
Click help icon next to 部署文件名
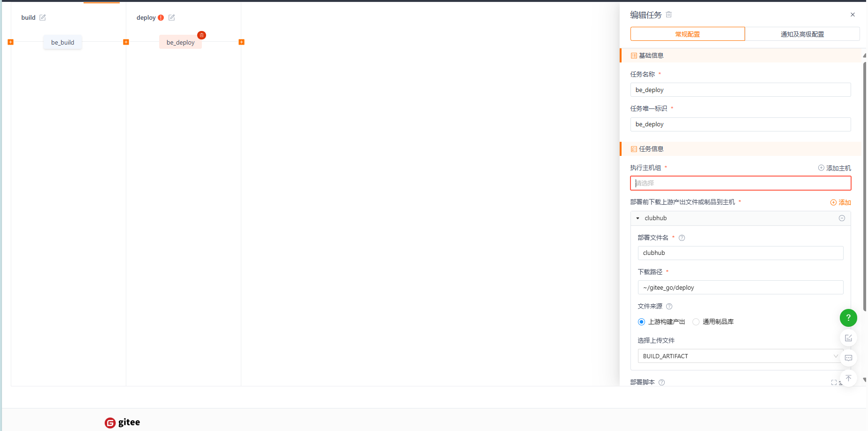pos(682,238)
